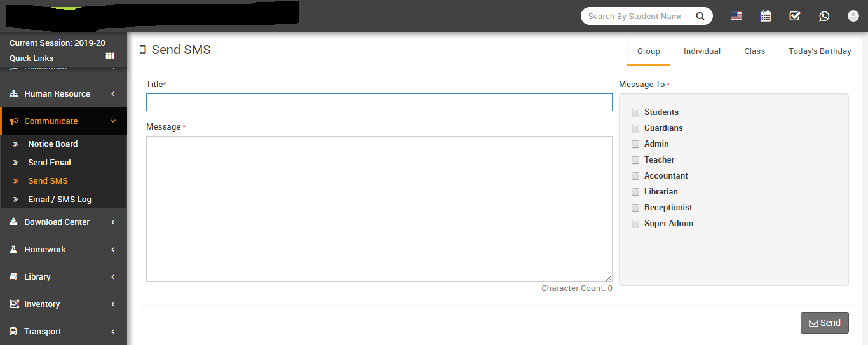
Task: Open the calendar icon in header
Action: [x=766, y=16]
